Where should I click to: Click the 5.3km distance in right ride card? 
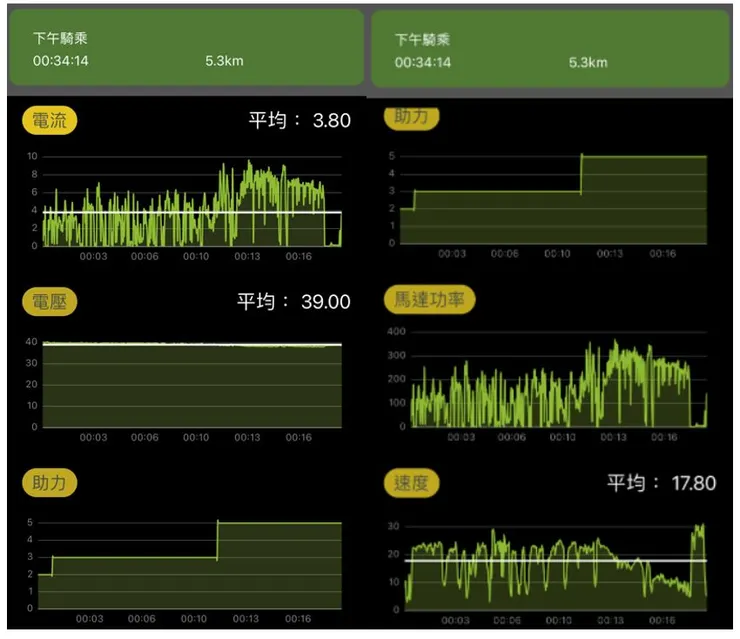pyautogui.click(x=588, y=63)
